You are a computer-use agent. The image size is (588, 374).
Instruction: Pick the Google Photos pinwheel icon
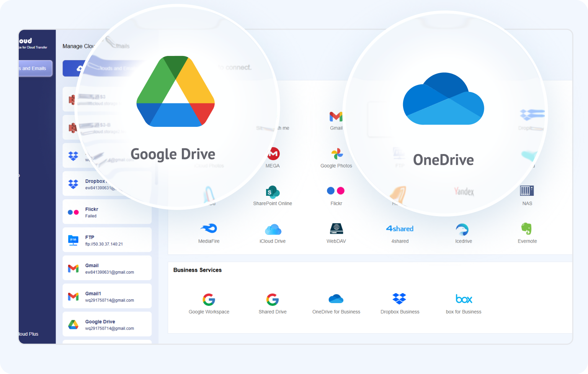click(337, 154)
